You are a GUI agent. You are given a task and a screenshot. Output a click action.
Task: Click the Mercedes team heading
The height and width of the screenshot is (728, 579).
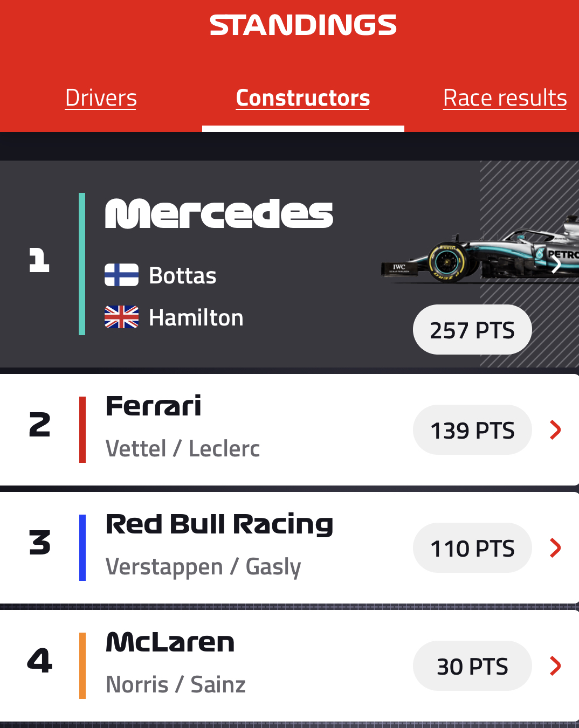pos(219,214)
